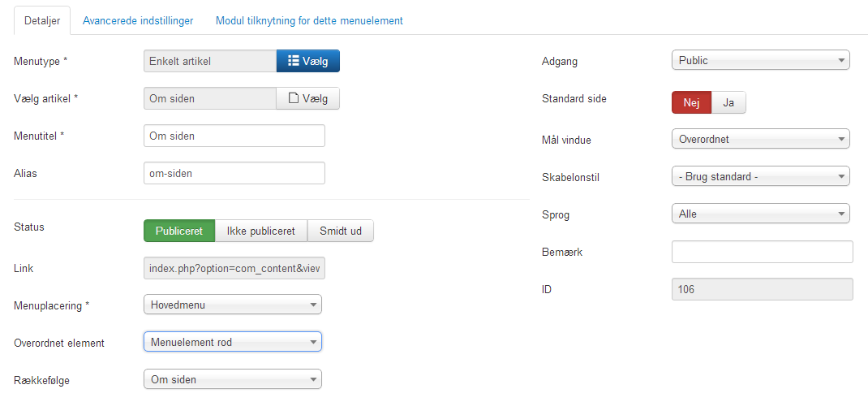Switch to Avancerede indstillinger tab
Screen dimensions: 868x402
(138, 20)
